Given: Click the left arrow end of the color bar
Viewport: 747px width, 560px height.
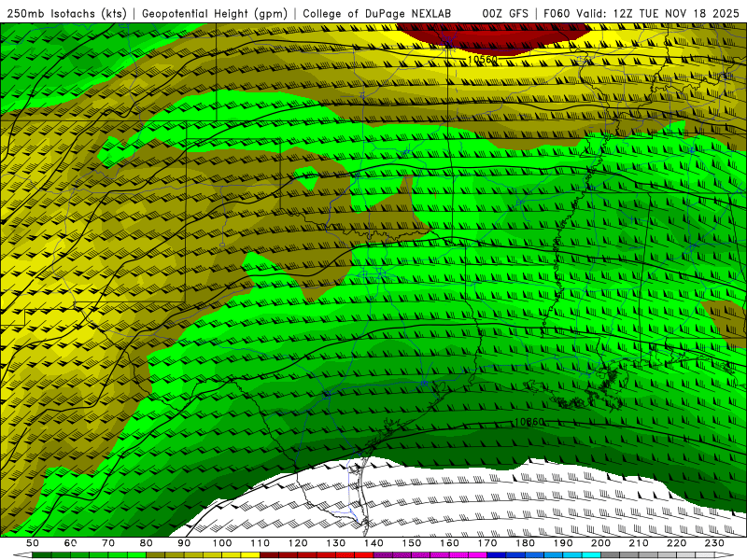Looking at the screenshot, I should pyautogui.click(x=22, y=555).
